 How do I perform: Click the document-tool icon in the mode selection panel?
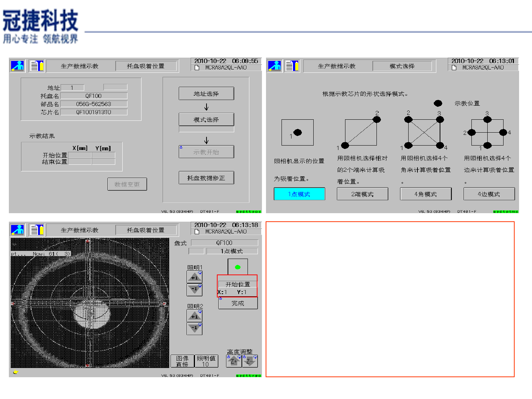pyautogui.click(x=292, y=66)
